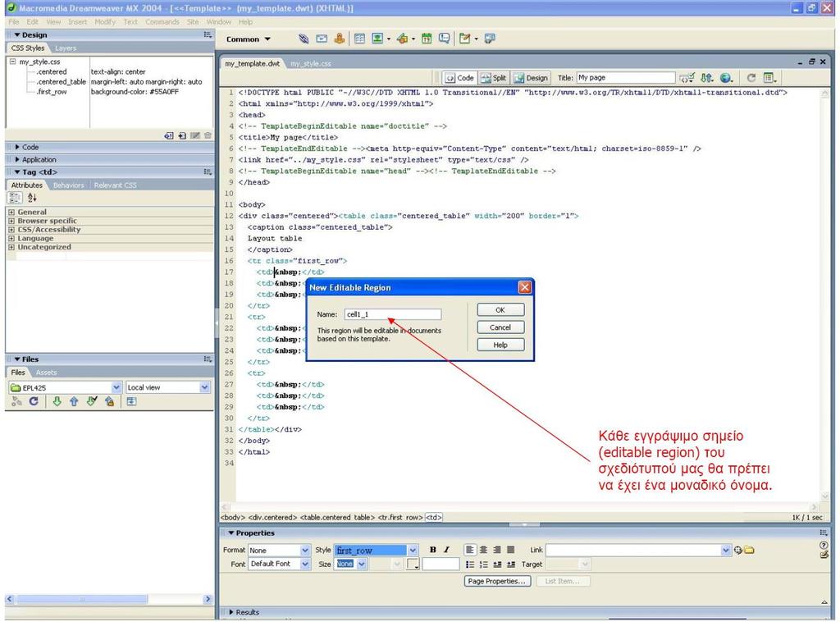Expand the Browser specific attributes category
840x622 pixels.
click(x=11, y=221)
